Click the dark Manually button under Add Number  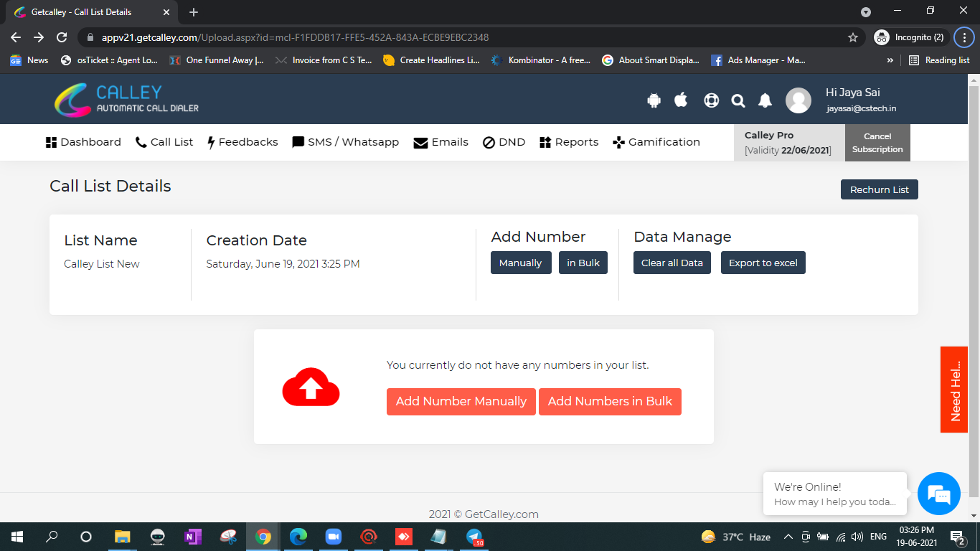[x=521, y=263]
